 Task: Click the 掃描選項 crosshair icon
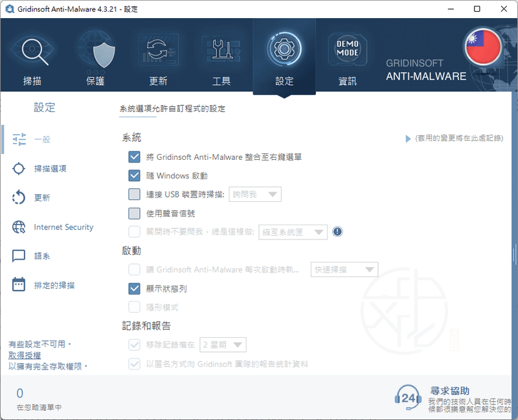point(19,168)
